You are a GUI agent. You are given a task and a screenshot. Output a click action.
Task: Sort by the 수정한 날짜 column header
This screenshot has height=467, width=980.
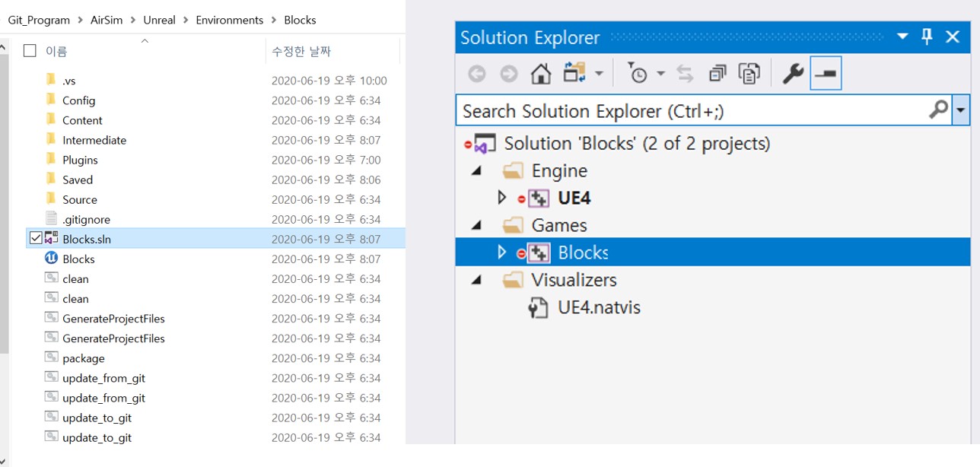coord(301,52)
